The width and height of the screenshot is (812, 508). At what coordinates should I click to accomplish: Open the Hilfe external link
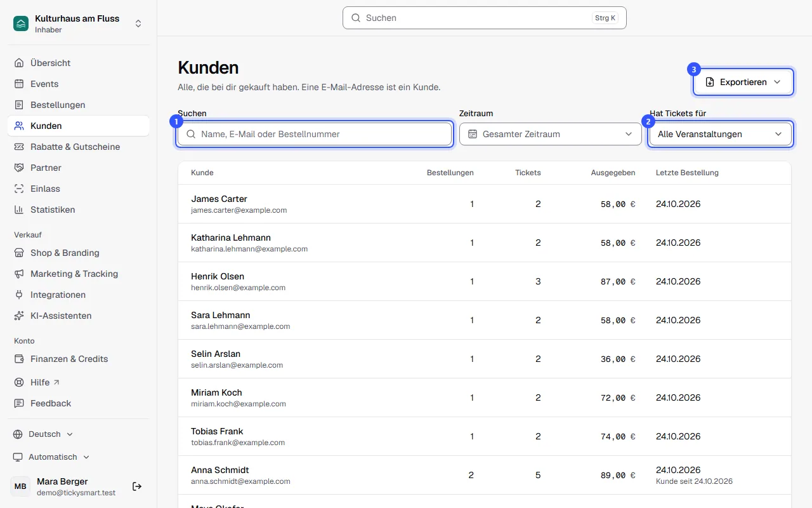tap(79, 382)
